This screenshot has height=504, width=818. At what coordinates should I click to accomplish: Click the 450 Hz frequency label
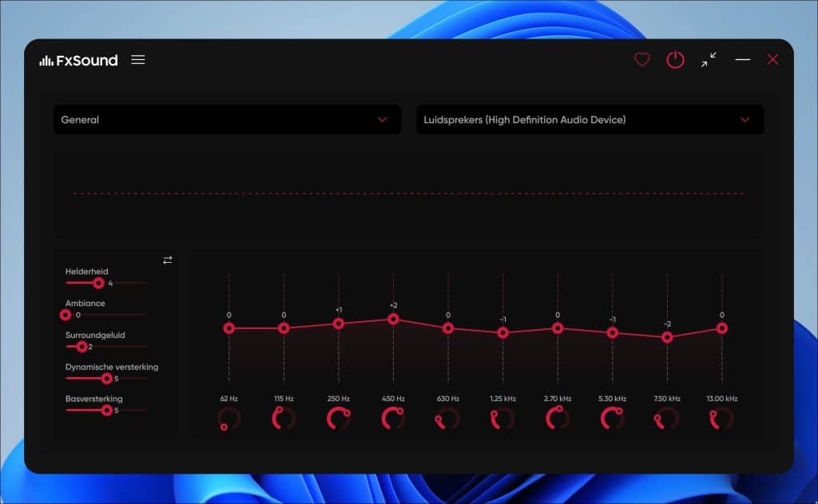coord(393,399)
